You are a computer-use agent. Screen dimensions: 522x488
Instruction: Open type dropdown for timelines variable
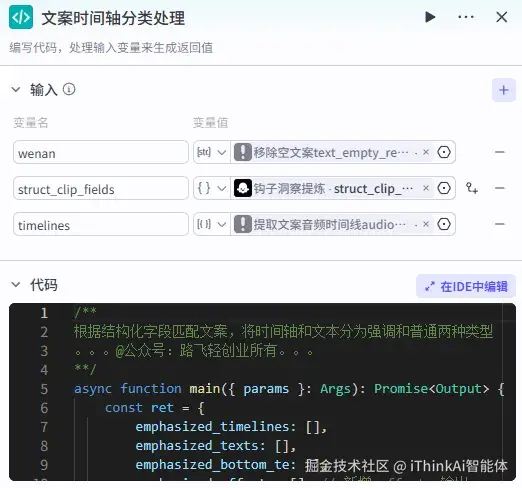(x=212, y=224)
